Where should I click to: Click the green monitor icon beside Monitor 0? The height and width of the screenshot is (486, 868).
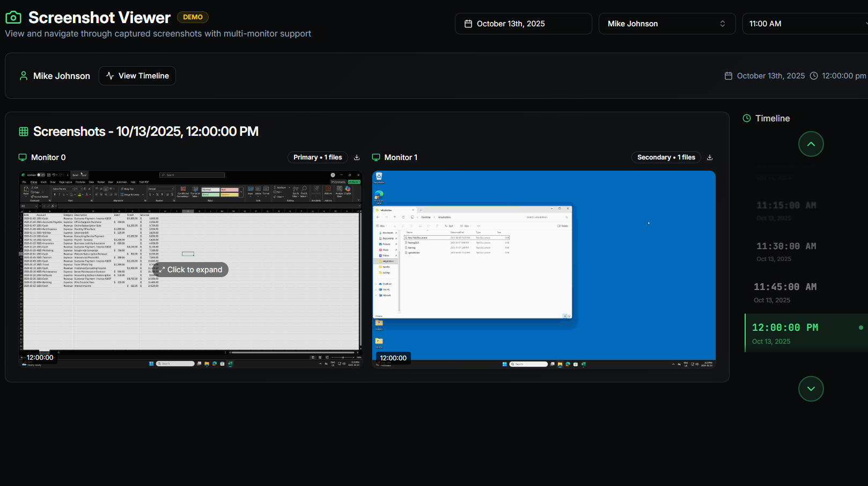click(x=23, y=157)
